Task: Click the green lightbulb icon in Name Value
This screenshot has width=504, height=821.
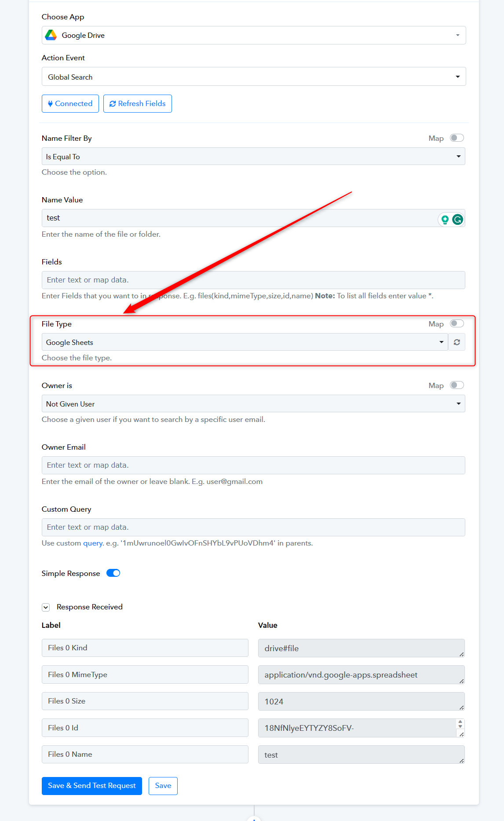Action: point(445,220)
